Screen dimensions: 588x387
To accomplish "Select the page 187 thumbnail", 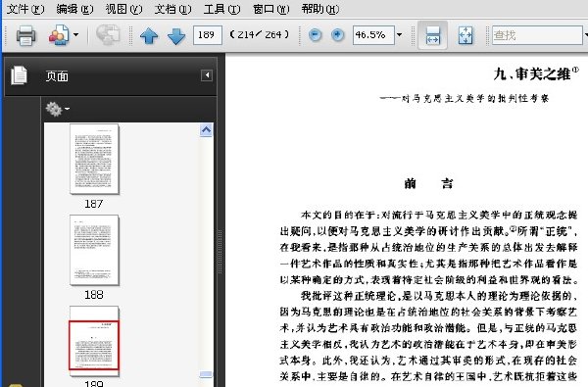I will [94, 159].
